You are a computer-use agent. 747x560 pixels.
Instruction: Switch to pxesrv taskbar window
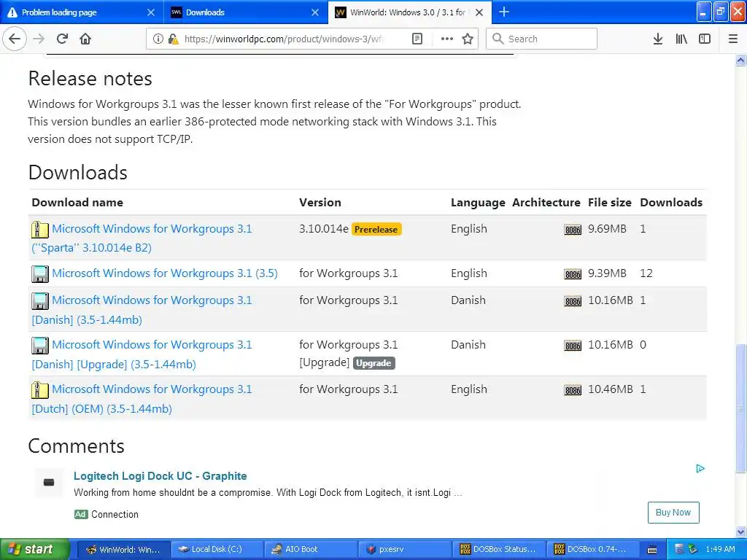click(404, 549)
